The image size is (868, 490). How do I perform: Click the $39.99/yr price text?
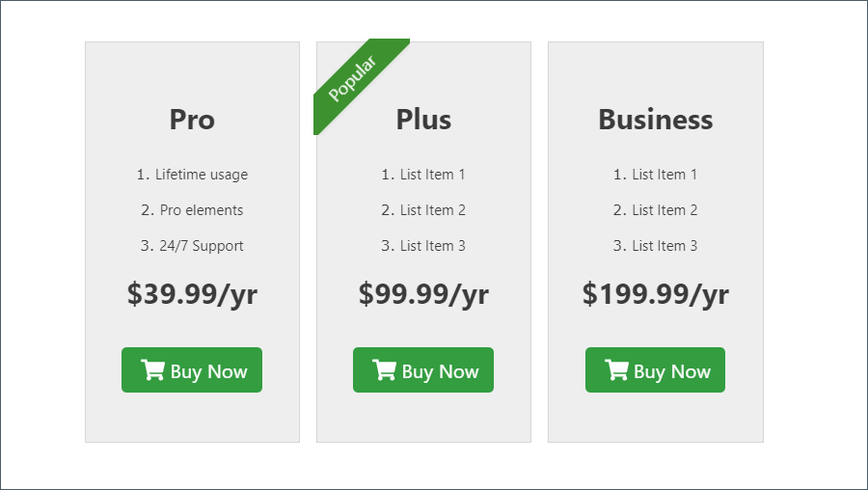click(x=192, y=293)
